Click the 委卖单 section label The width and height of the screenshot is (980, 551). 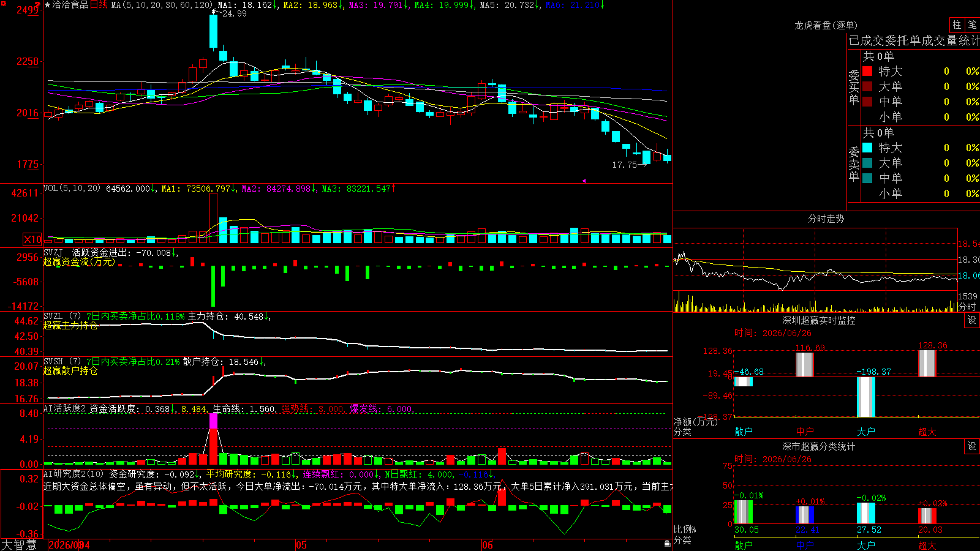(854, 163)
